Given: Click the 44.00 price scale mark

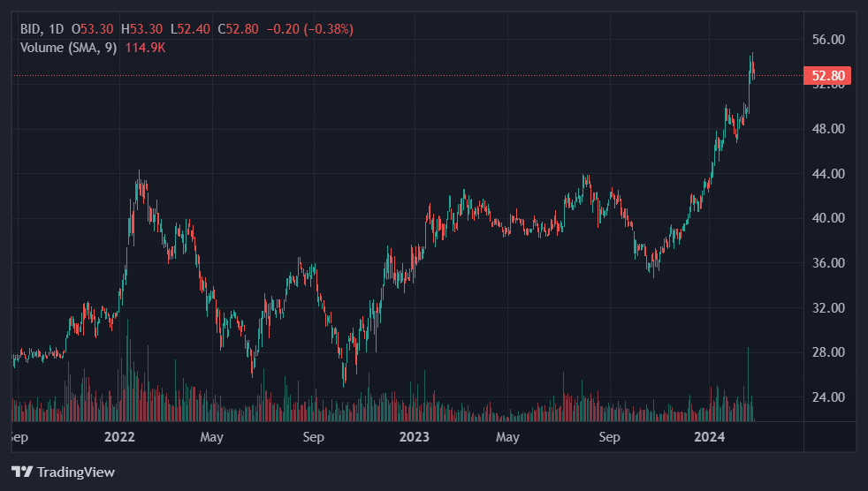Looking at the screenshot, I should pyautogui.click(x=829, y=174).
